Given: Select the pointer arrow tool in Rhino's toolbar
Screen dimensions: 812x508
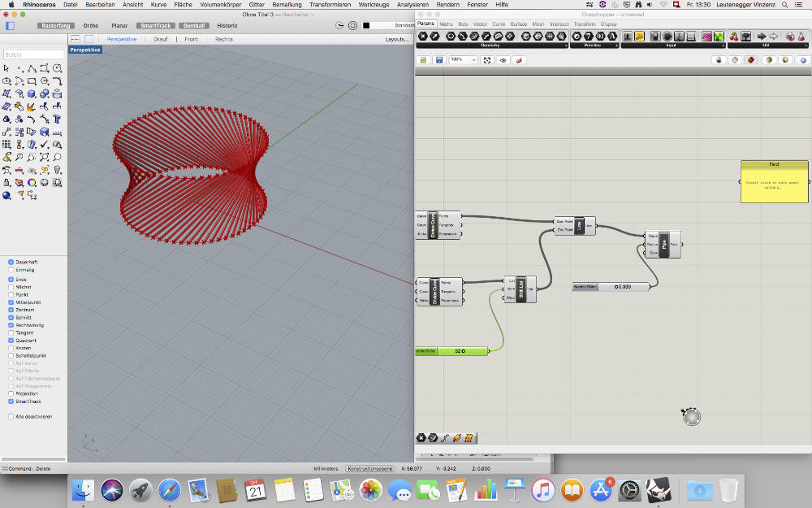Looking at the screenshot, I should point(6,68).
